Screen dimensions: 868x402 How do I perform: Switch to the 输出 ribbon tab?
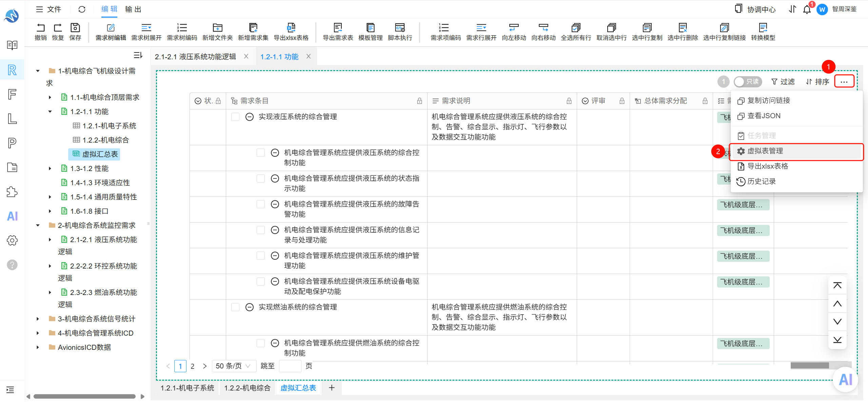[x=133, y=9]
